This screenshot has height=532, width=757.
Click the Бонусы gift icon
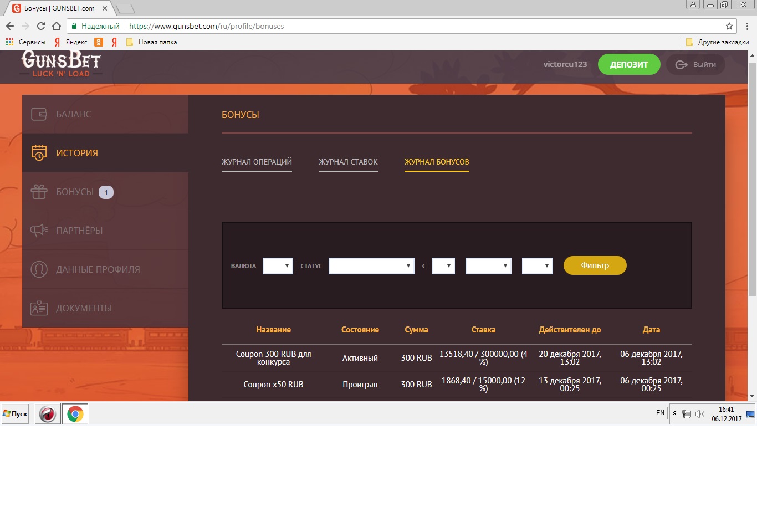point(39,192)
